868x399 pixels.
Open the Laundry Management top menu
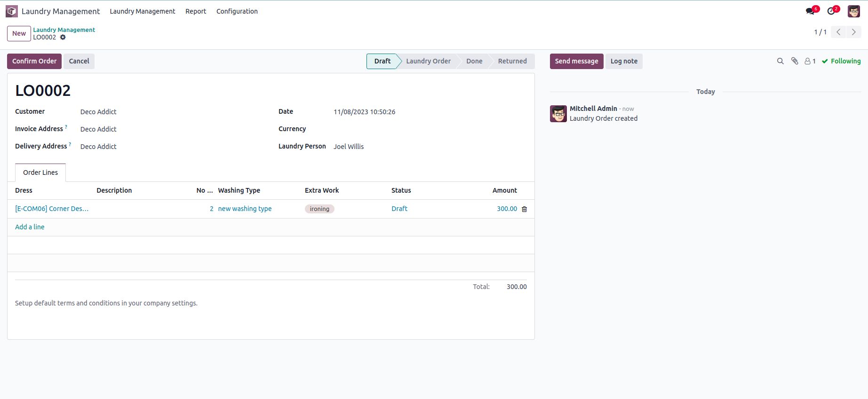(x=143, y=11)
